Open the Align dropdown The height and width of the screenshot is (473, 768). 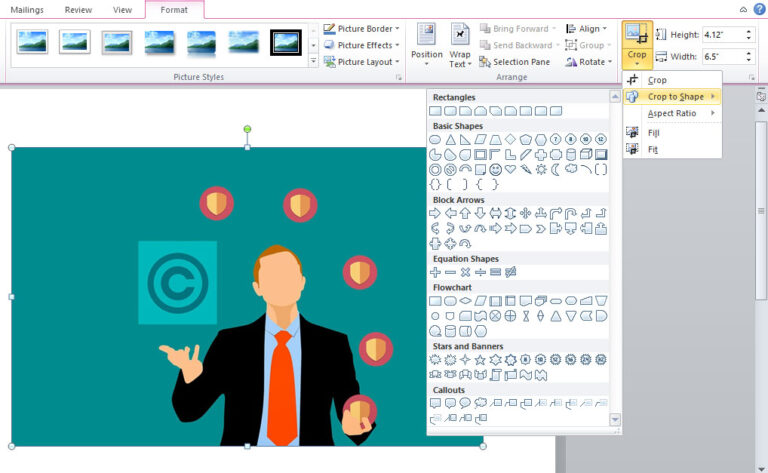586,29
